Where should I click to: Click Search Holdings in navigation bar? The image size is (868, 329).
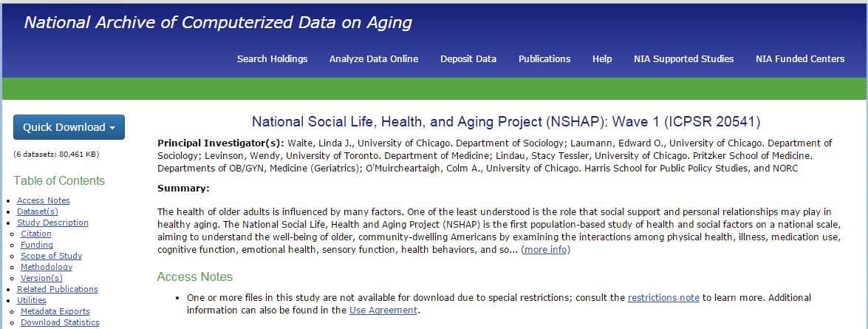click(273, 58)
